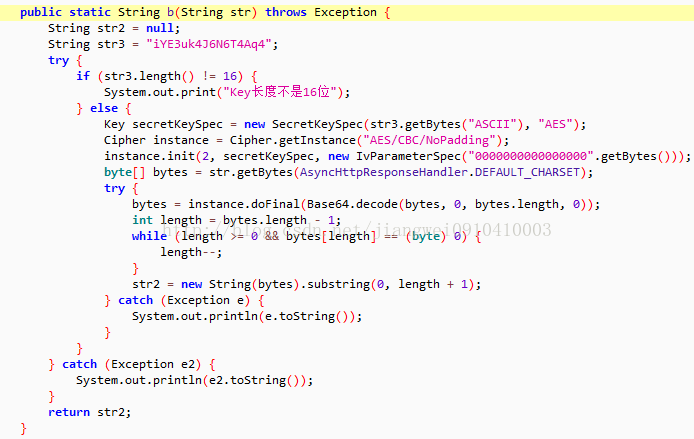Image resolution: width=694 pixels, height=439 pixels.
Task: Click the outer try keyword
Action: click(x=58, y=60)
